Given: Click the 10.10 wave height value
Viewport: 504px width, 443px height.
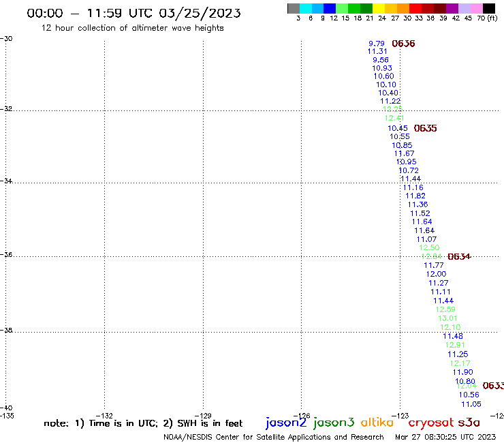Looking at the screenshot, I should (386, 85).
